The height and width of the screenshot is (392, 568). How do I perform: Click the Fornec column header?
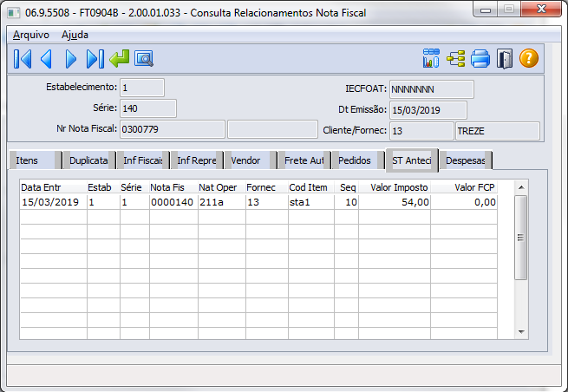pyautogui.click(x=267, y=187)
